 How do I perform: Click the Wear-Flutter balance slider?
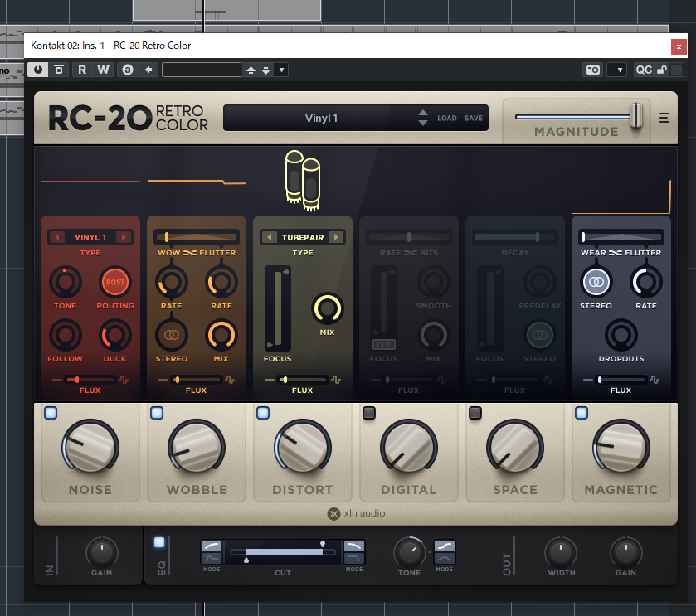pos(621,237)
